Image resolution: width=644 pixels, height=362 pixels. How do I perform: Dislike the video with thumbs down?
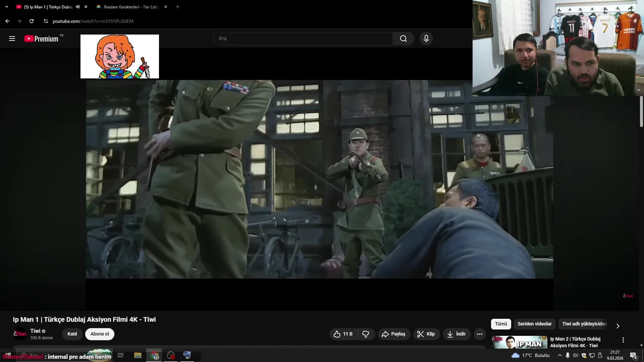366,334
